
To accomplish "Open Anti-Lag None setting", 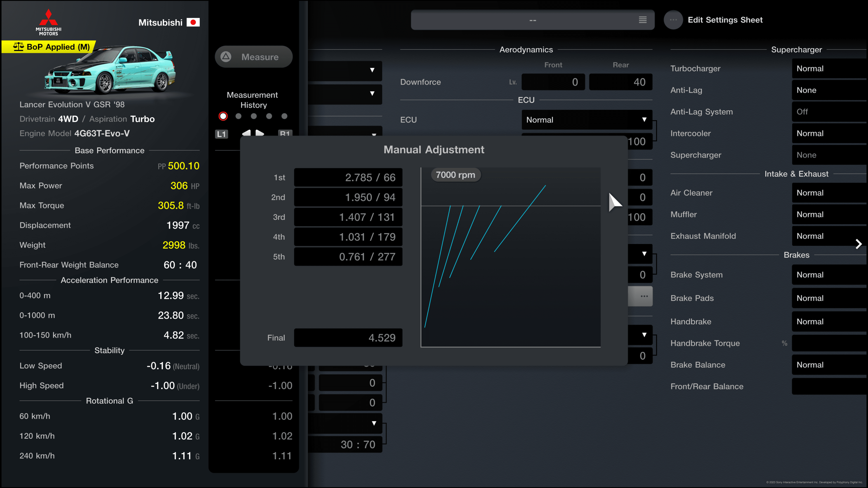I will point(830,90).
